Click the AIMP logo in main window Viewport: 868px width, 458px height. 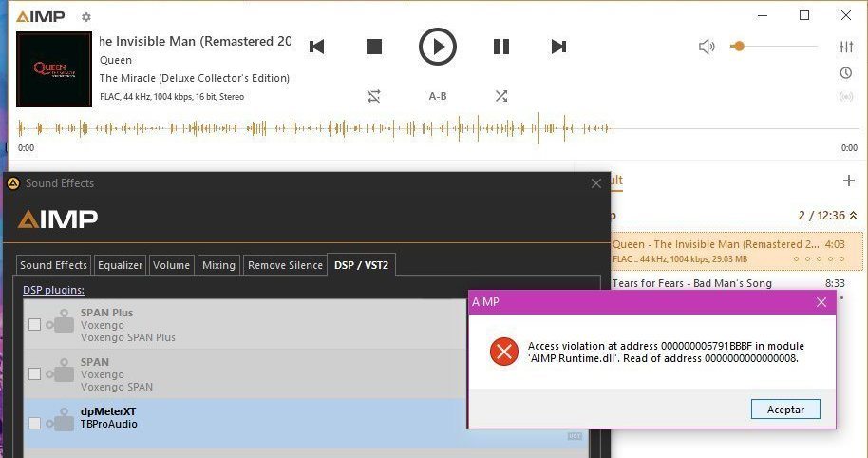point(41,17)
